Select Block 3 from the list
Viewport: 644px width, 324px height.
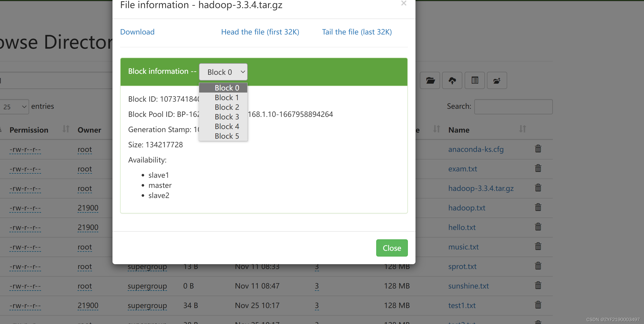(x=227, y=117)
